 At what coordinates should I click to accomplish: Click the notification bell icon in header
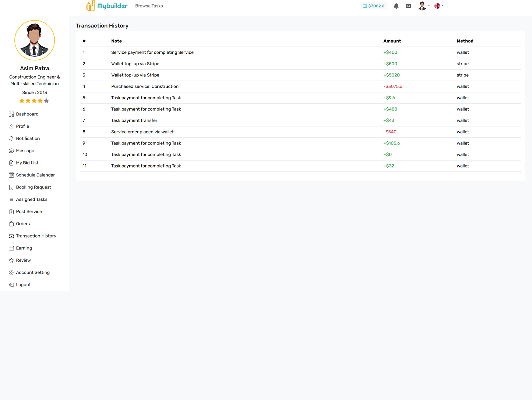[x=396, y=6]
